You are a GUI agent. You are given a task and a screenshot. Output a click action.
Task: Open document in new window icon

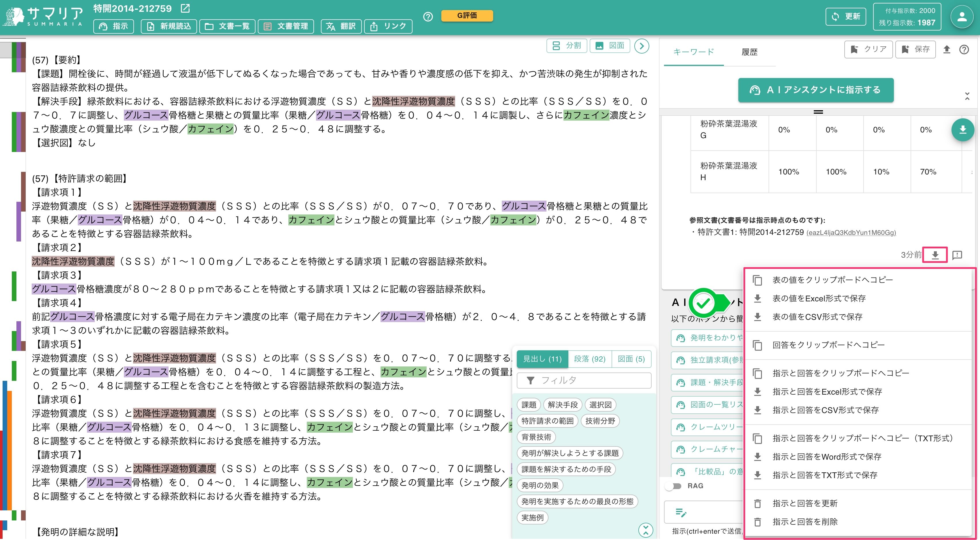[x=185, y=8]
